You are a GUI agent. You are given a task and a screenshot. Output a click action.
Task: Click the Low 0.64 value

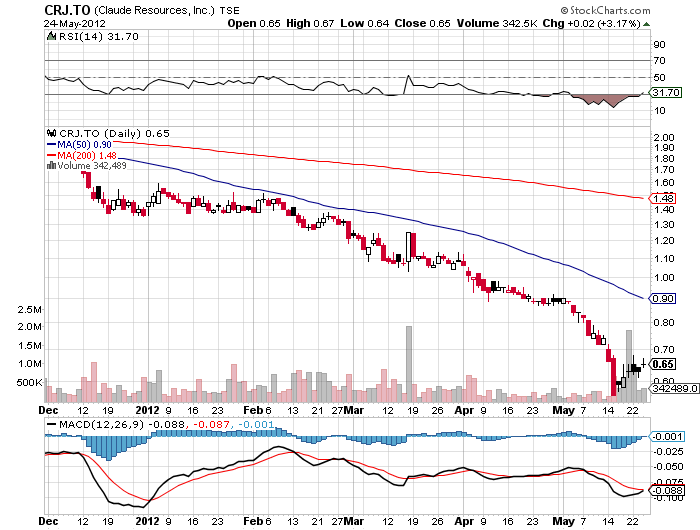(364, 23)
